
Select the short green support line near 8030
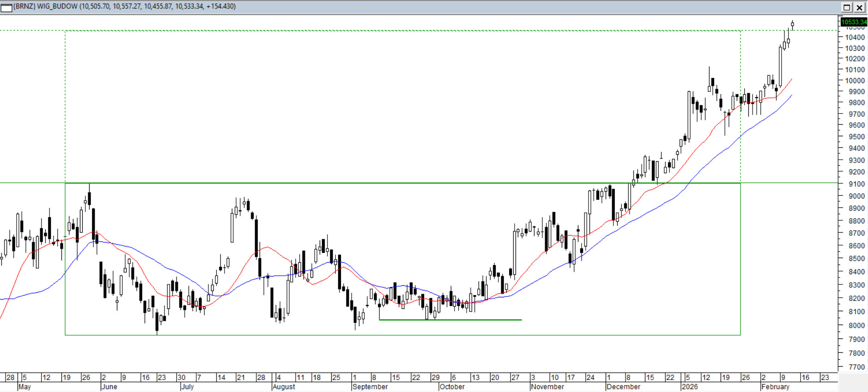click(x=450, y=320)
